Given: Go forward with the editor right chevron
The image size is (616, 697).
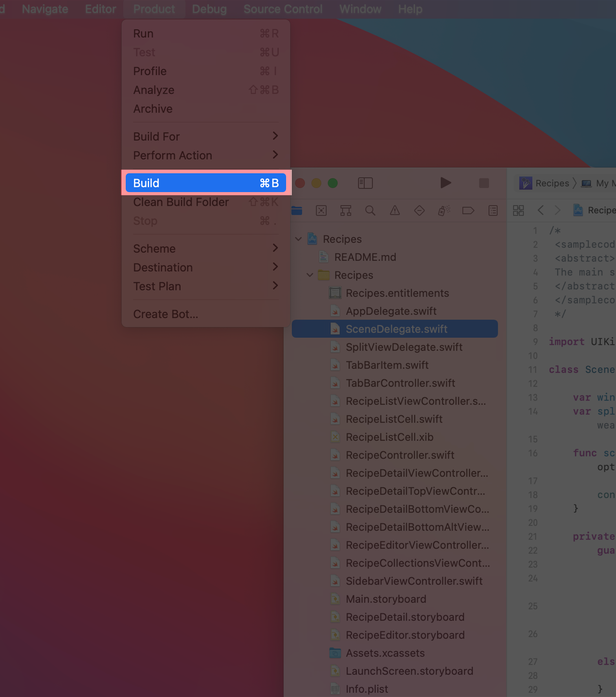Looking at the screenshot, I should (x=557, y=210).
